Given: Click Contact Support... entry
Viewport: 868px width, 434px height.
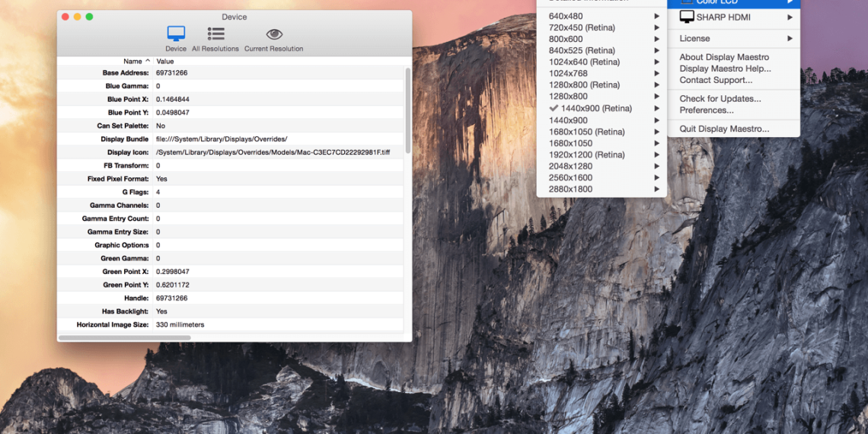Looking at the screenshot, I should coord(716,80).
